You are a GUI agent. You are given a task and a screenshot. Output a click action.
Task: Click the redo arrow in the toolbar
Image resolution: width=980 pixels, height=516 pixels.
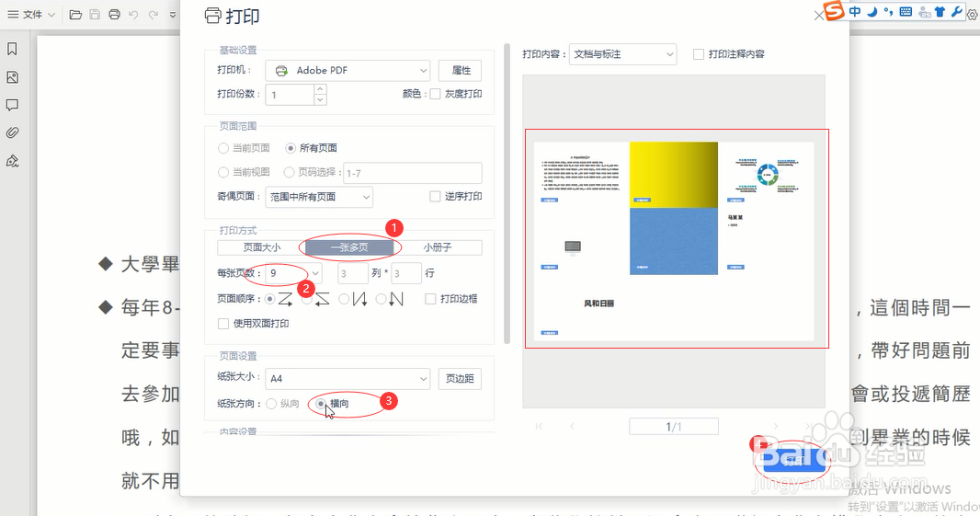pos(154,15)
